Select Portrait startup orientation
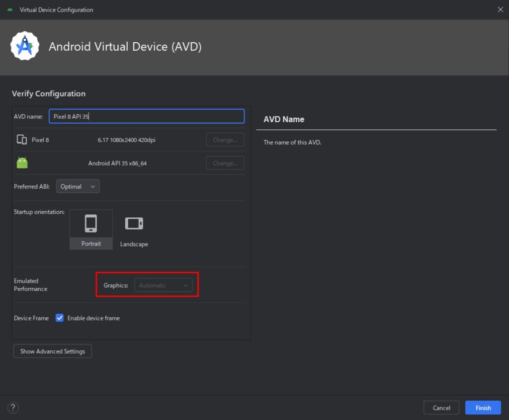The width and height of the screenshot is (509, 420). click(x=91, y=229)
